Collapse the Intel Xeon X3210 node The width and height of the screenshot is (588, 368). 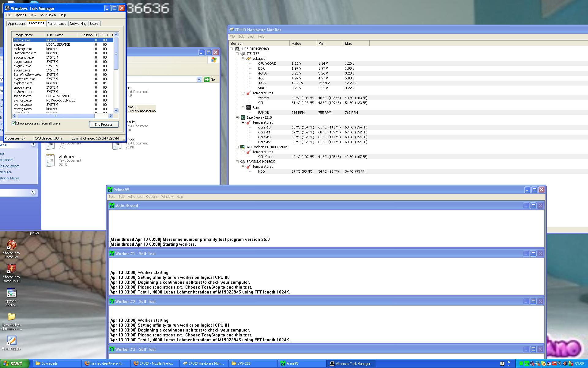coord(237,117)
